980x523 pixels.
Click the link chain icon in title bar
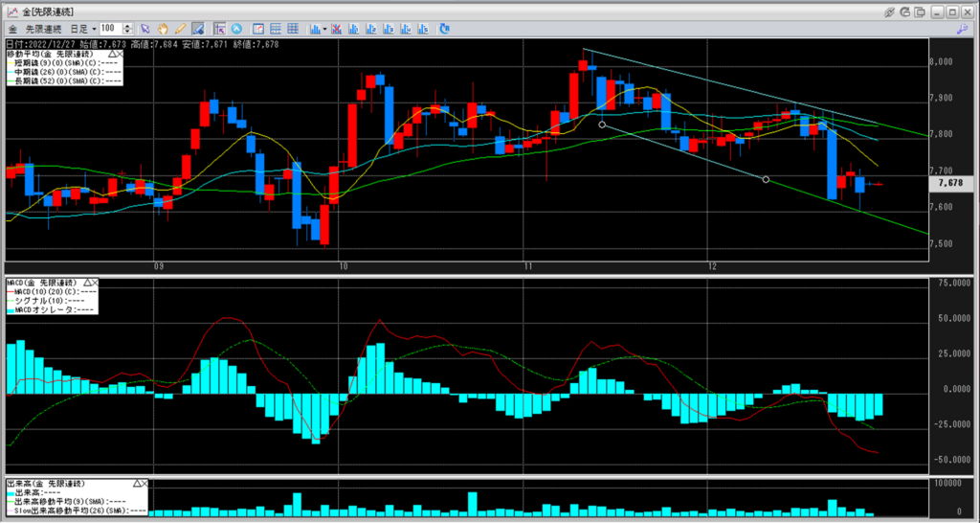point(891,11)
